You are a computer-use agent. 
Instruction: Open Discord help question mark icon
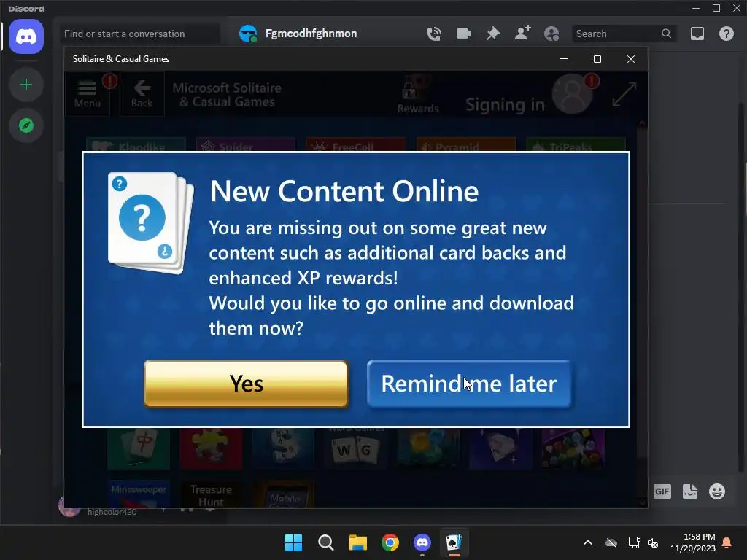point(727,34)
